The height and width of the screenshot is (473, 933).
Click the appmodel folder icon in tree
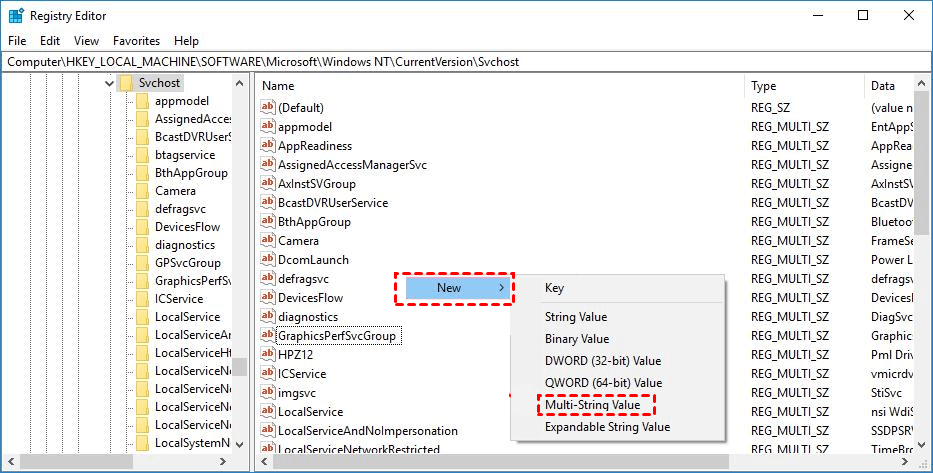(142, 101)
